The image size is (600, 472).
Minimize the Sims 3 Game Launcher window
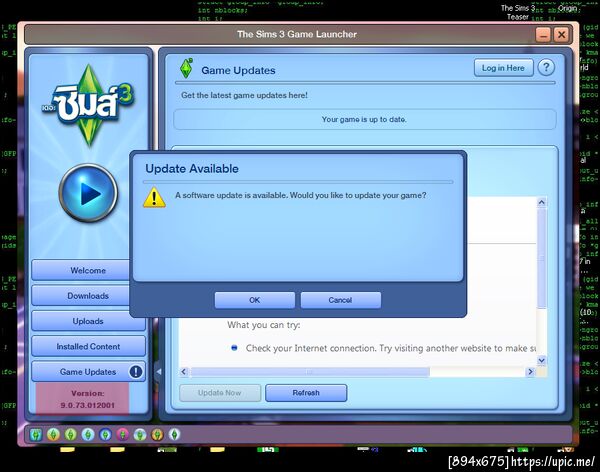[x=543, y=35]
